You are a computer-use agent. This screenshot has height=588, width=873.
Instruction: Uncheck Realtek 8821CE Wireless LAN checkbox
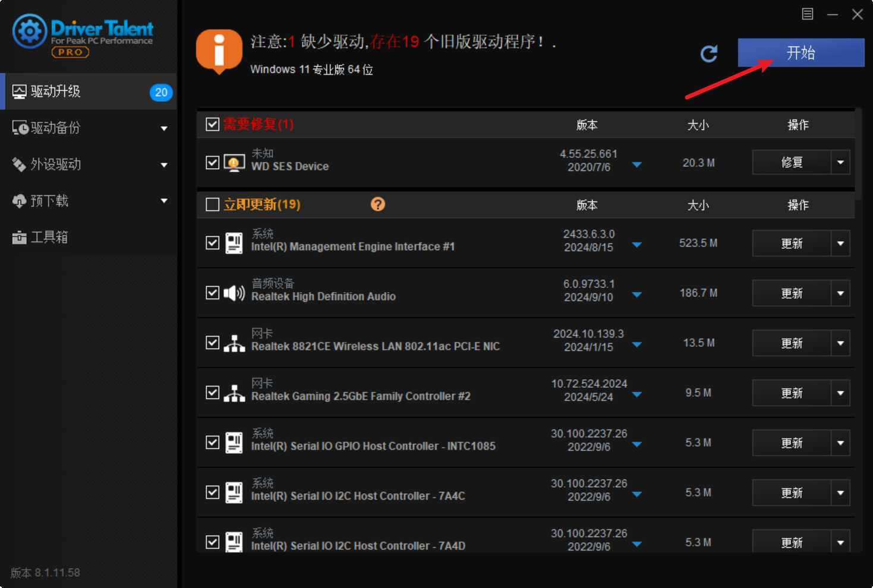click(x=212, y=343)
